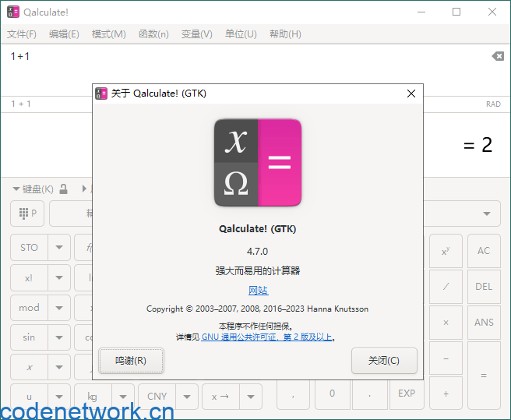Expand the STO dropdown arrow
The height and width of the screenshot is (420, 511).
click(59, 248)
